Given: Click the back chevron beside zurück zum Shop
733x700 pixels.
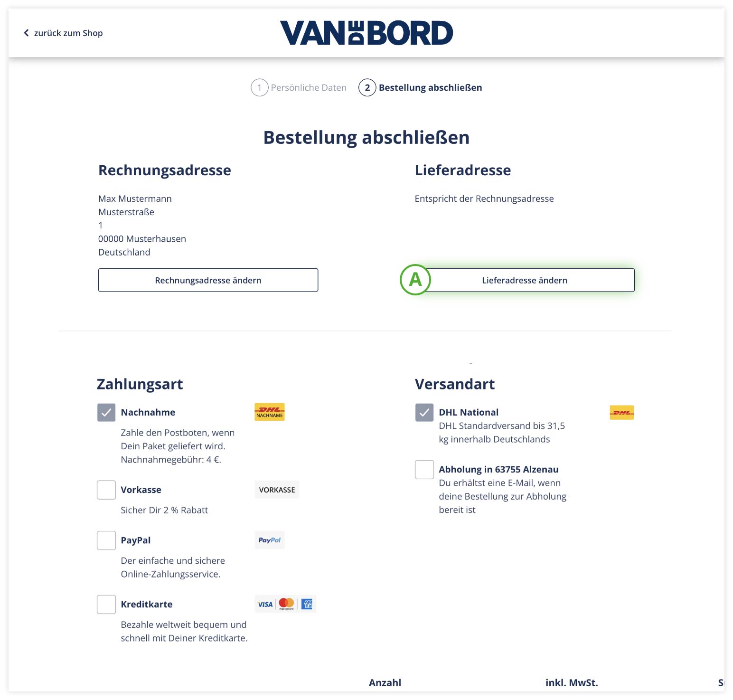Looking at the screenshot, I should pos(26,32).
